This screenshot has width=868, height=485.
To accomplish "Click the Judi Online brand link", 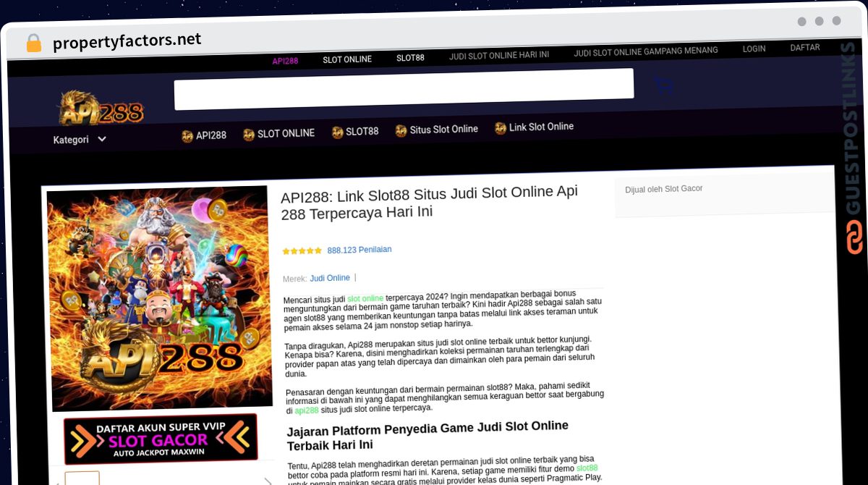I will 330,278.
